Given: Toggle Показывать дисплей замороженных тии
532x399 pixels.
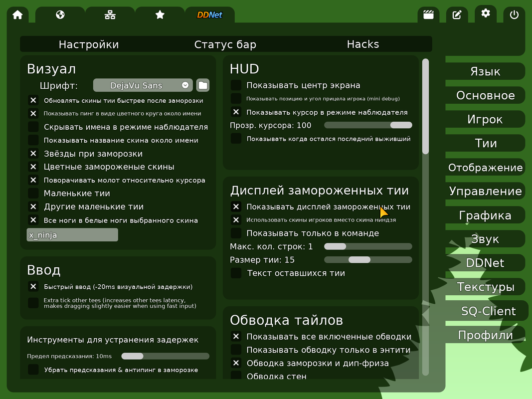Looking at the screenshot, I should pos(236,206).
